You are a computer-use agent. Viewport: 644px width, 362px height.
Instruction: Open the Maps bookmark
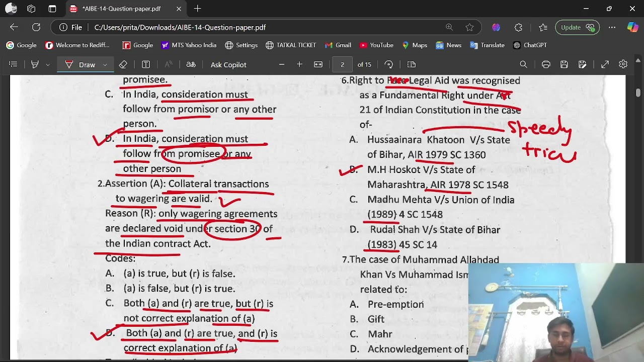click(x=415, y=45)
